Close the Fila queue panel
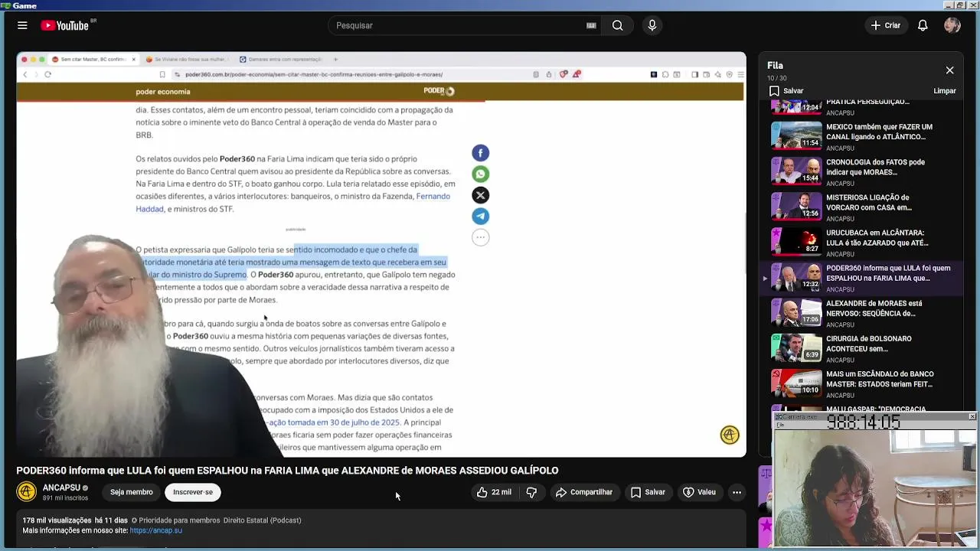Viewport: 980px width, 551px height. 949,70
